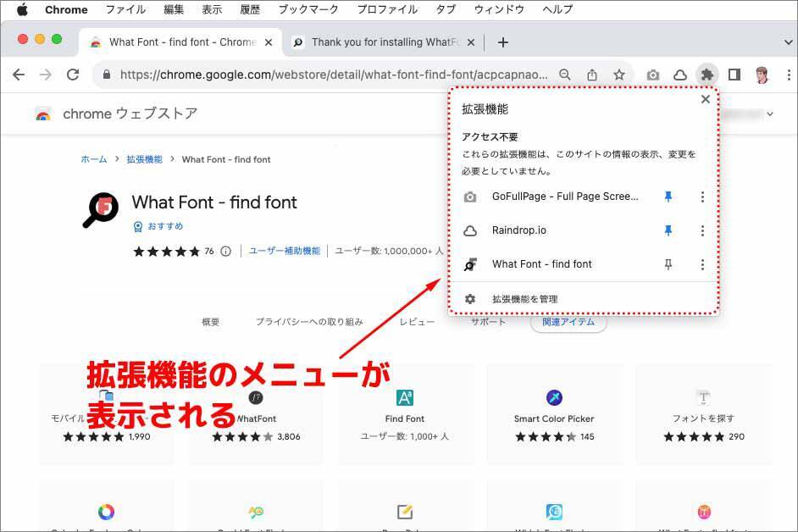Open the ブックマーク menu in menu bar
This screenshot has height=532, width=798.
[308, 9]
